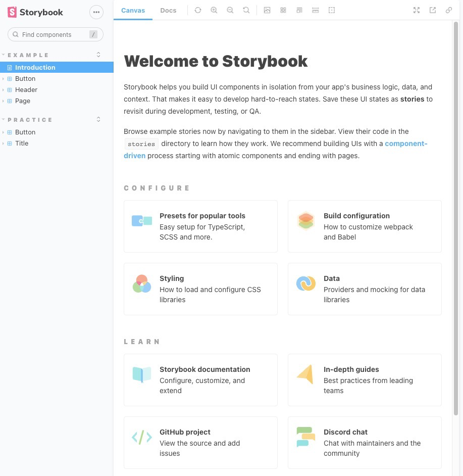Copy canvas link icon

tap(449, 10)
